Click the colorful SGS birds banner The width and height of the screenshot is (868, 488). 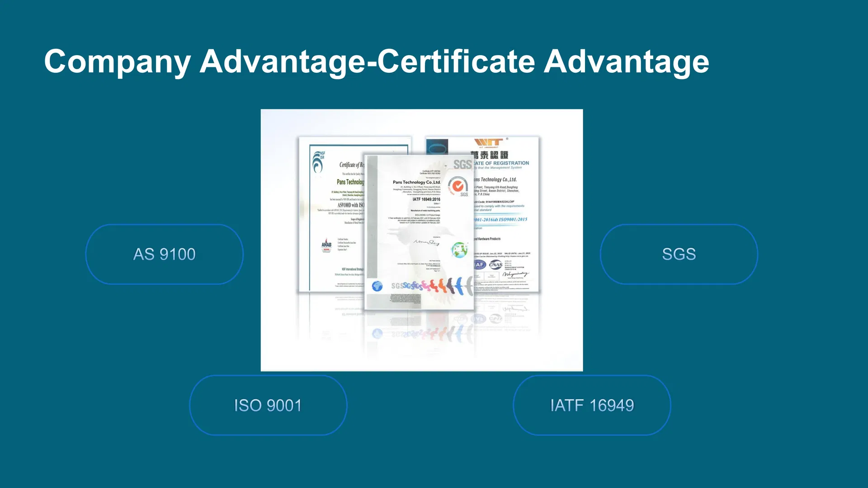432,286
